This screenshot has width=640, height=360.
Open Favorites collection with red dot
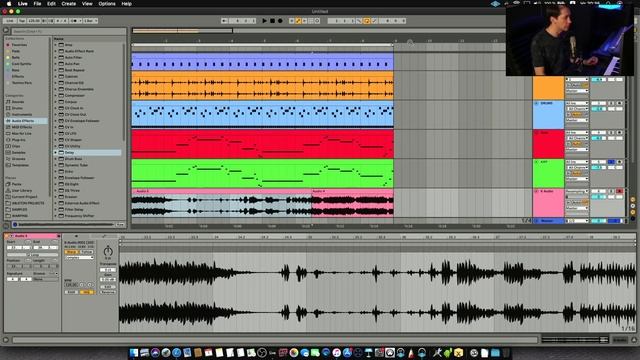(x=19, y=45)
